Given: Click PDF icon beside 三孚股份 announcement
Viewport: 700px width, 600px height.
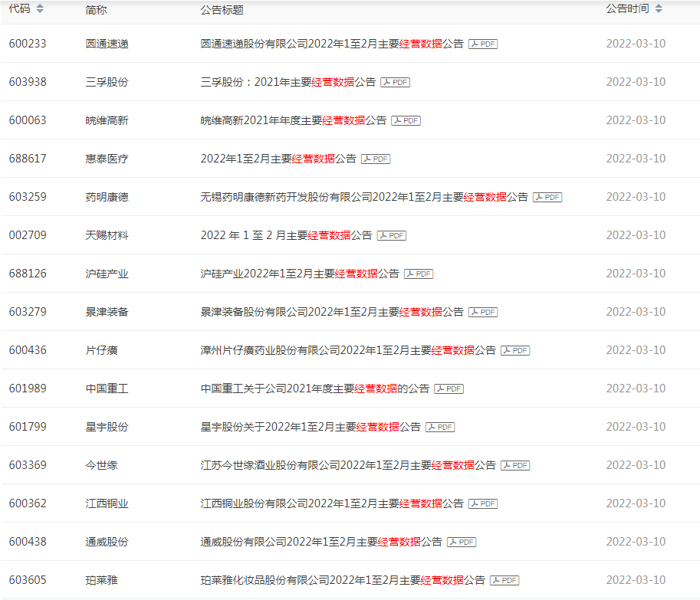Looking at the screenshot, I should click(x=396, y=83).
